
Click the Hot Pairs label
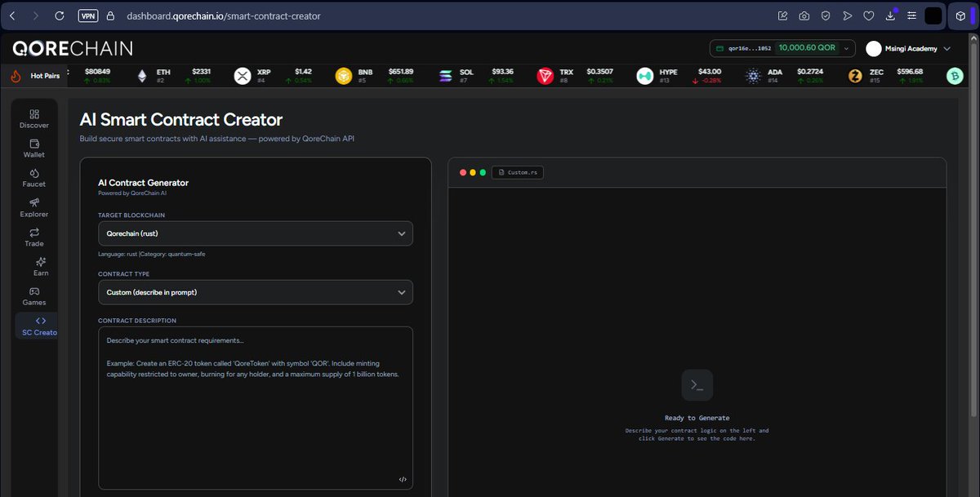45,76
